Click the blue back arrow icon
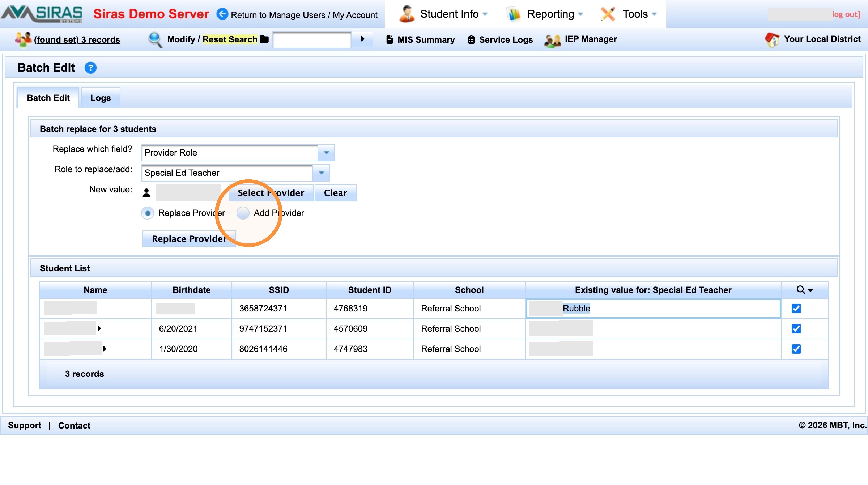Viewport: 868px width, 485px height. (x=222, y=14)
